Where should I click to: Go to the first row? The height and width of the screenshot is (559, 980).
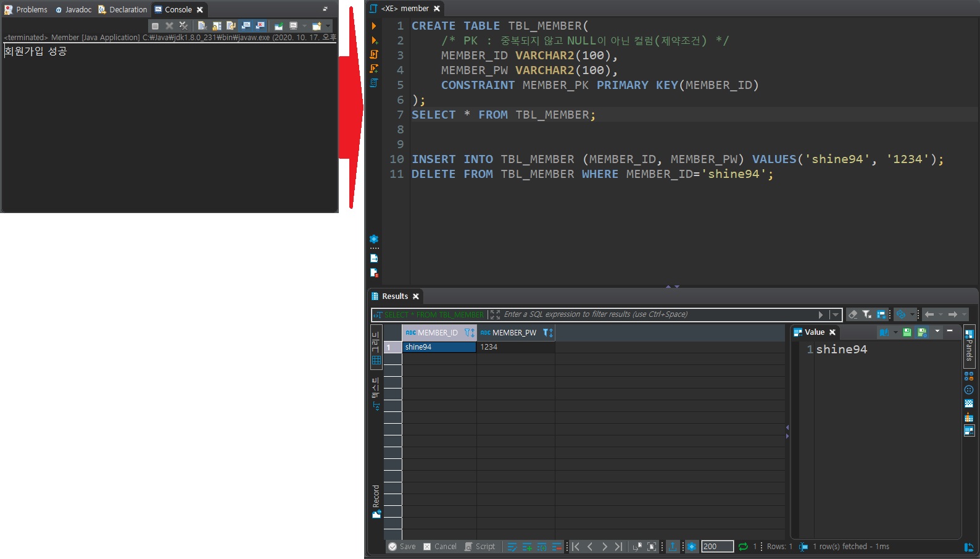[x=576, y=547]
